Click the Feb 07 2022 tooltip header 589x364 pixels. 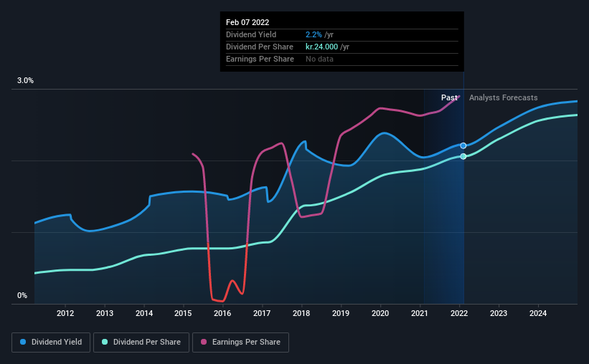coord(248,22)
